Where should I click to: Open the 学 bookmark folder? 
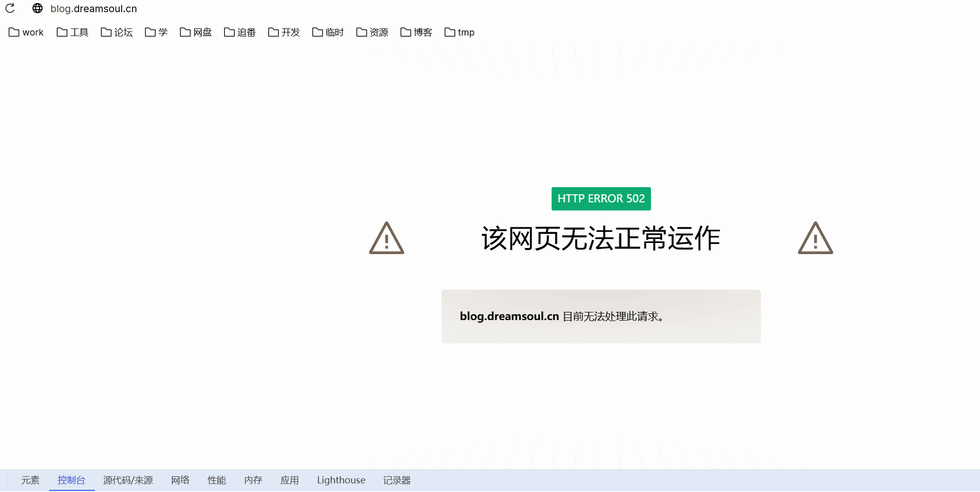pos(156,32)
